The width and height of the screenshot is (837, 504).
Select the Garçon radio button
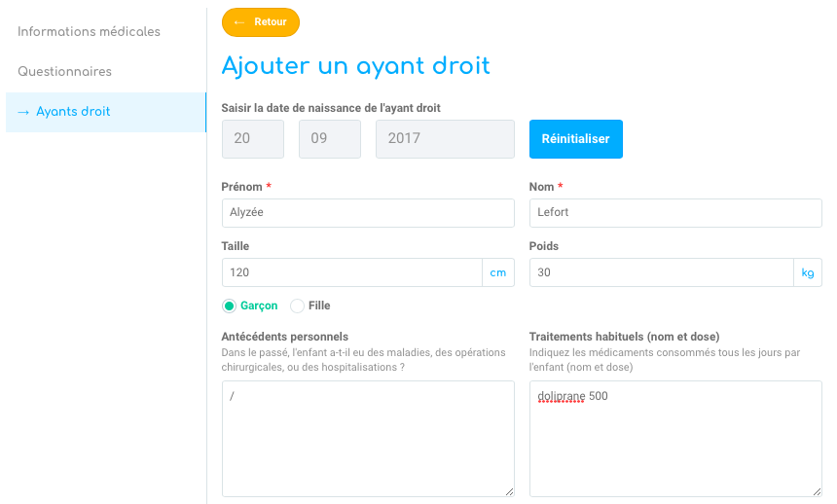pyautogui.click(x=229, y=306)
